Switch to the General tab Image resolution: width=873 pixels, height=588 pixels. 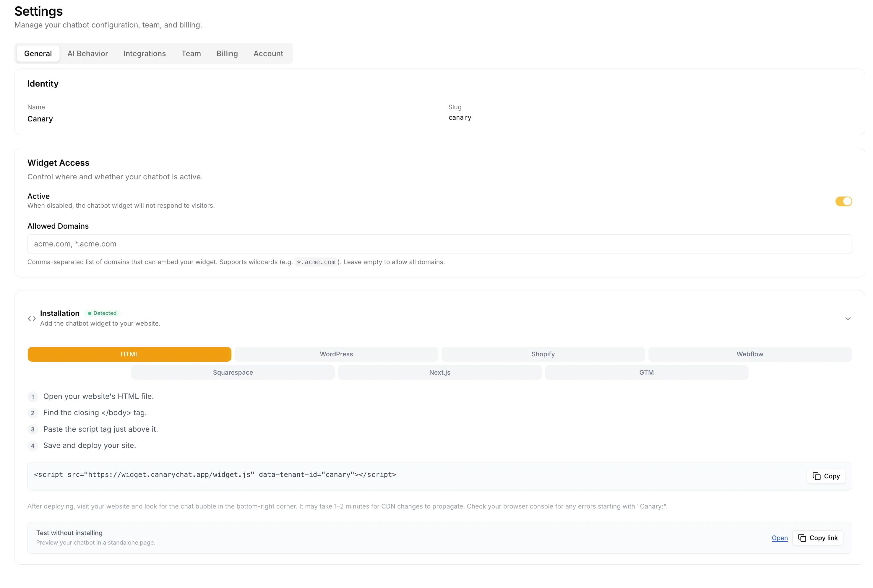coord(38,53)
